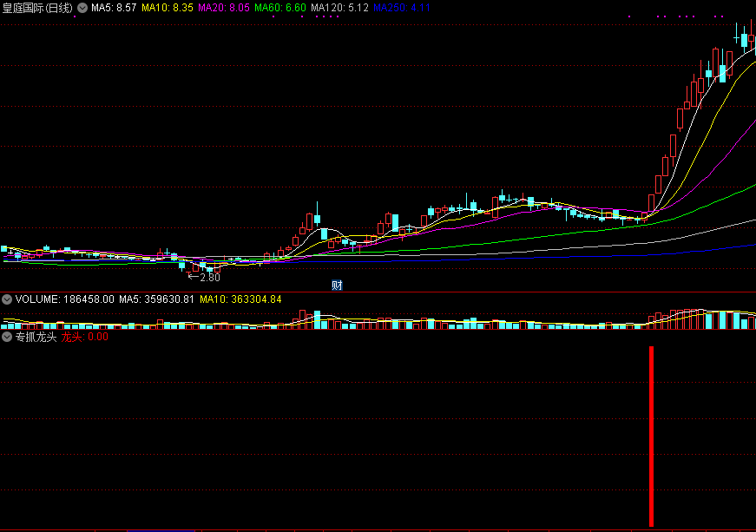
Task: Click the red 龙头 signal bar
Action: pyautogui.click(x=651, y=437)
